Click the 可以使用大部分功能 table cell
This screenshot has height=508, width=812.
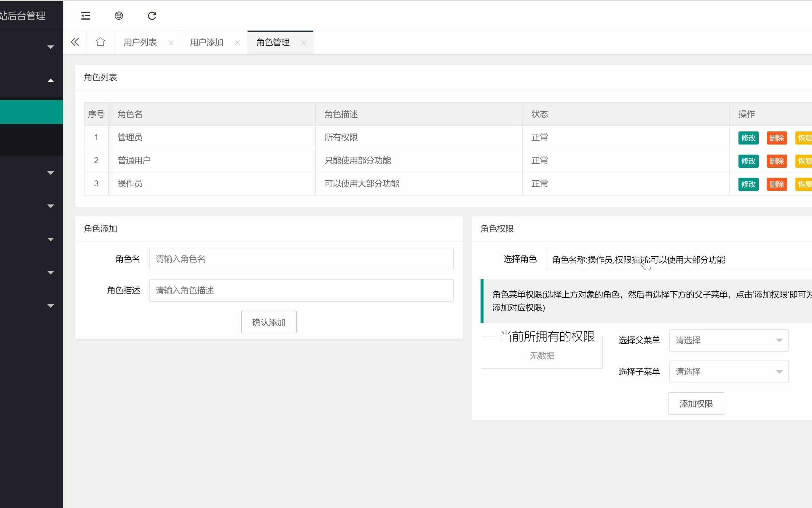point(419,184)
